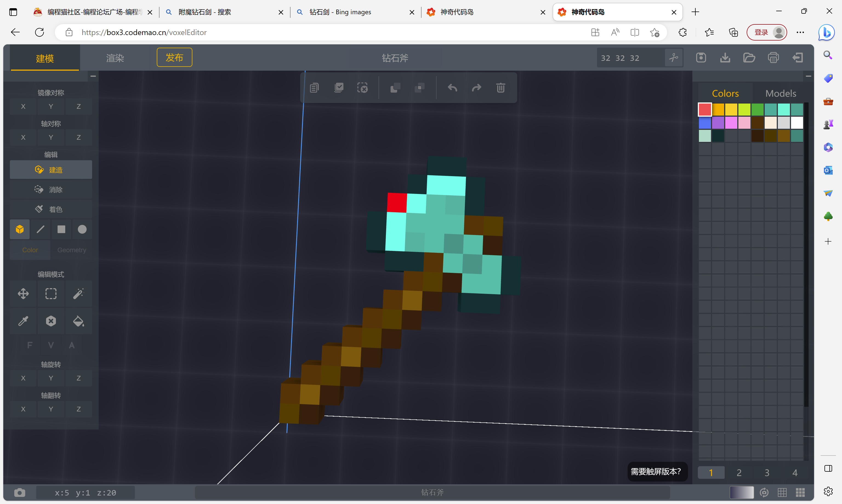Download the model file

[x=725, y=58]
